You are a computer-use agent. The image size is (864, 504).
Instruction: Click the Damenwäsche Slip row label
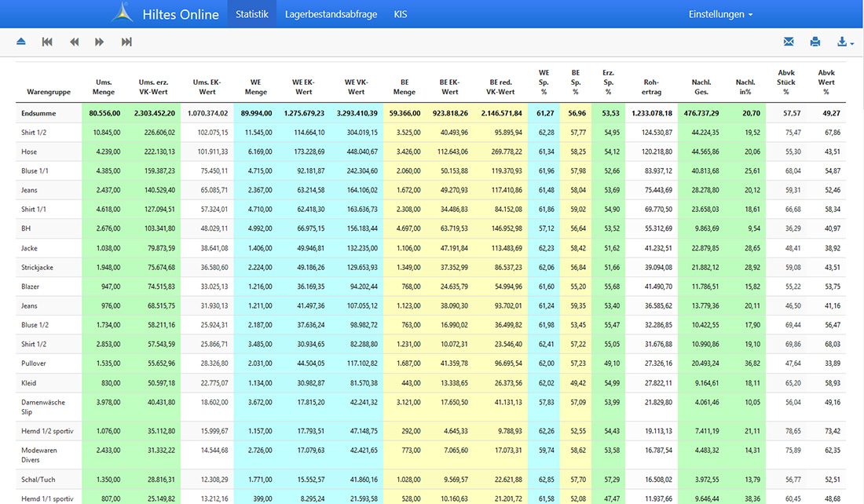point(43,407)
